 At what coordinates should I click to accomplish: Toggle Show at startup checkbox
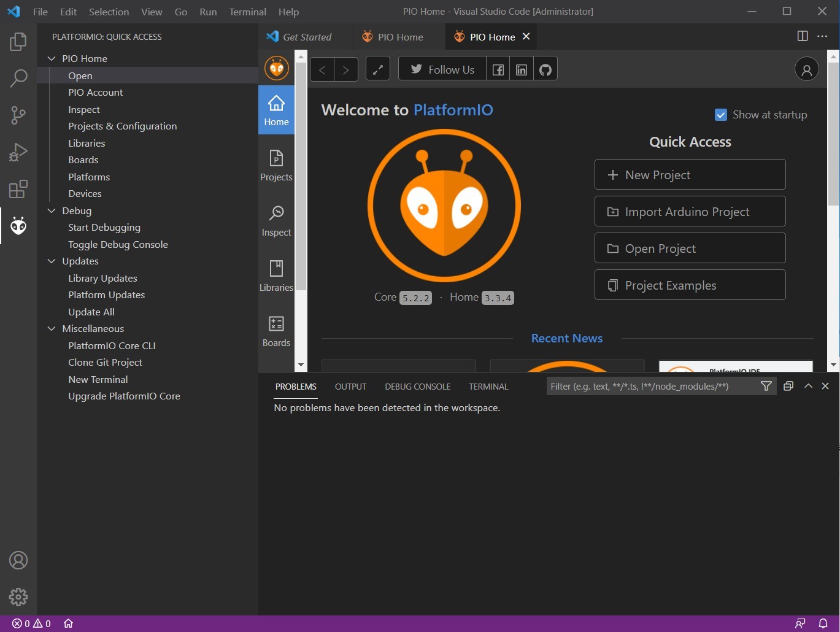(721, 115)
